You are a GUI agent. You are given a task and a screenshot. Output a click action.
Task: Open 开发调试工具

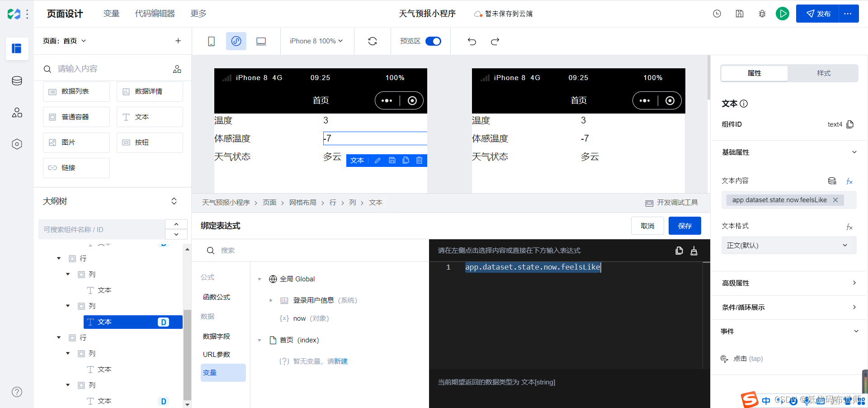672,203
